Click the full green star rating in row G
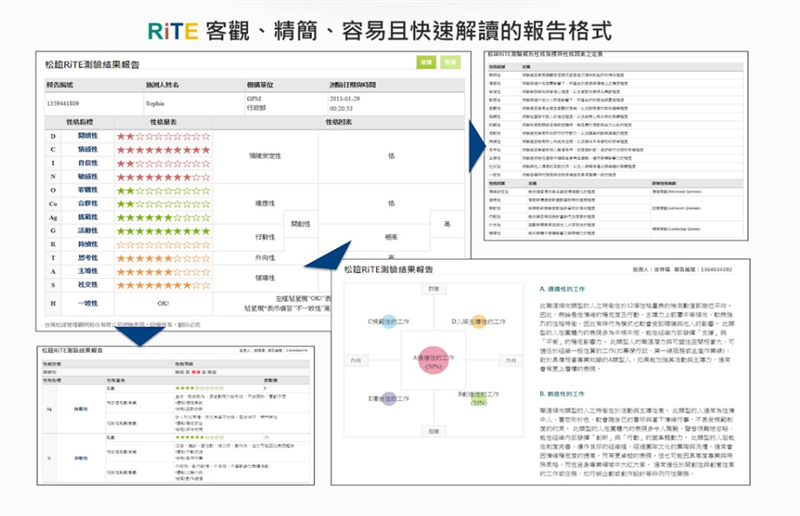This screenshot has height=516, width=800. point(163,231)
